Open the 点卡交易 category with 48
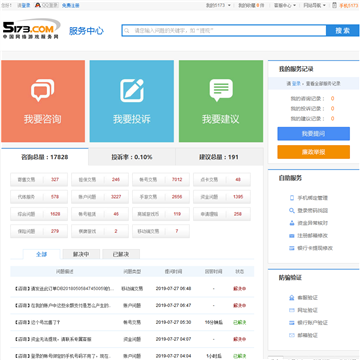The width and height of the screenshot is (360, 360). click(222, 179)
